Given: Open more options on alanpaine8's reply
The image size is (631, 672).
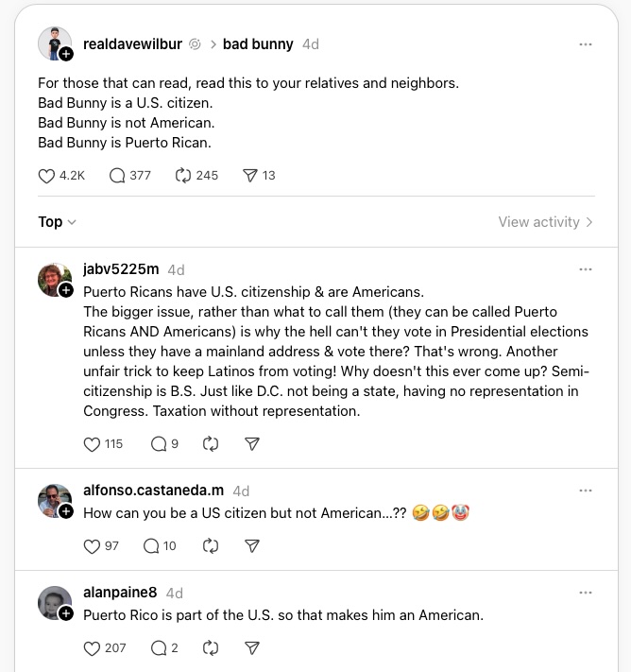Looking at the screenshot, I should point(586,593).
